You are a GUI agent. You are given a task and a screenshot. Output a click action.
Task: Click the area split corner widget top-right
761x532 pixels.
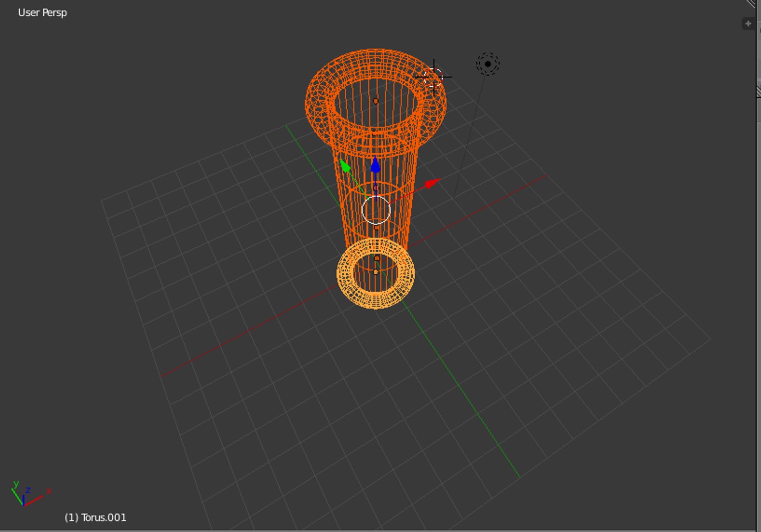[x=751, y=3]
